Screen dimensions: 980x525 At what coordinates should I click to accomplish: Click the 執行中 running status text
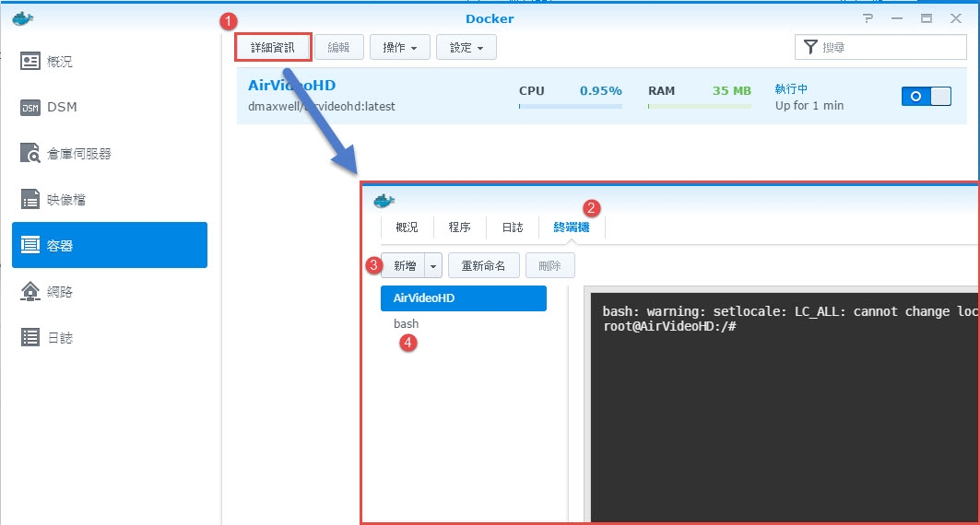(791, 89)
